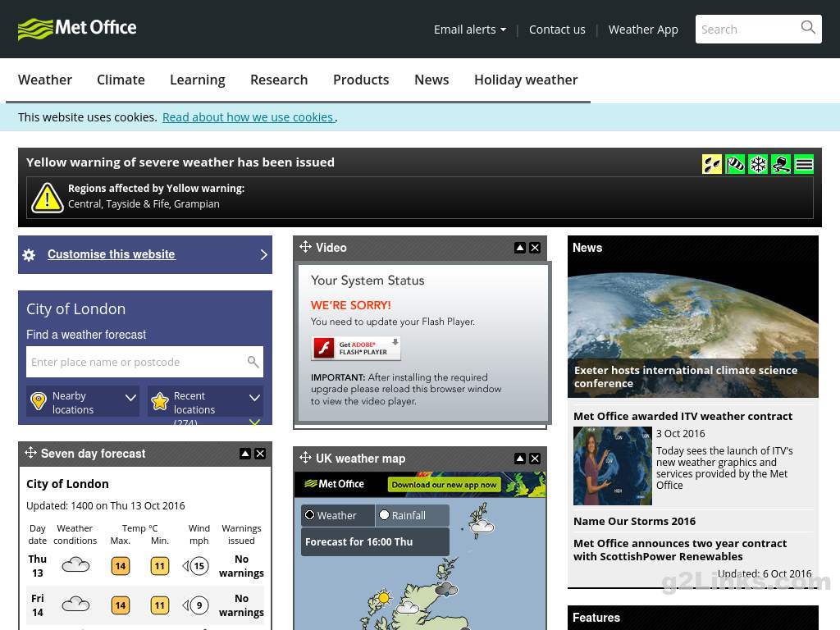Click 'Updated: 1400 on Thu 13 Oct 2016'

106,505
